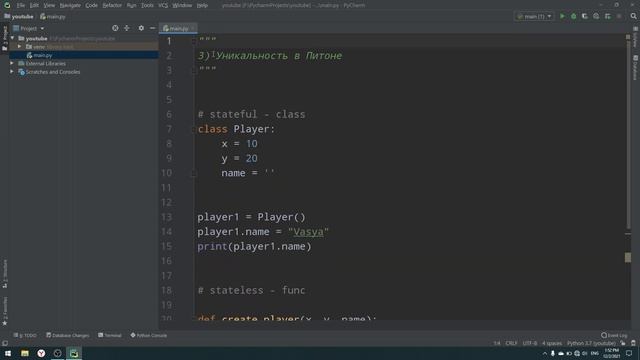The image size is (640, 360).
Task: Open the Event Log
Action: [614, 335]
